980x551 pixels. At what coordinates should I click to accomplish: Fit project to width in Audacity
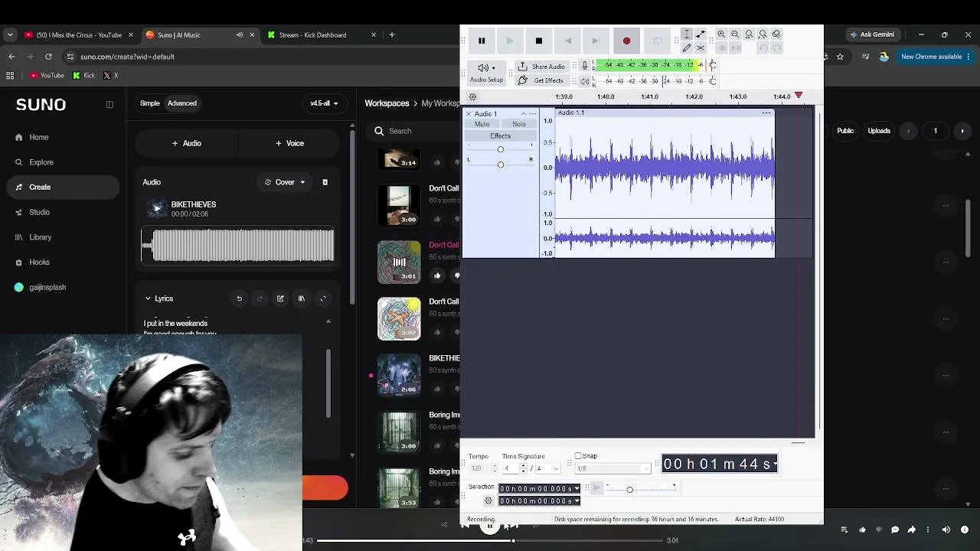point(763,34)
